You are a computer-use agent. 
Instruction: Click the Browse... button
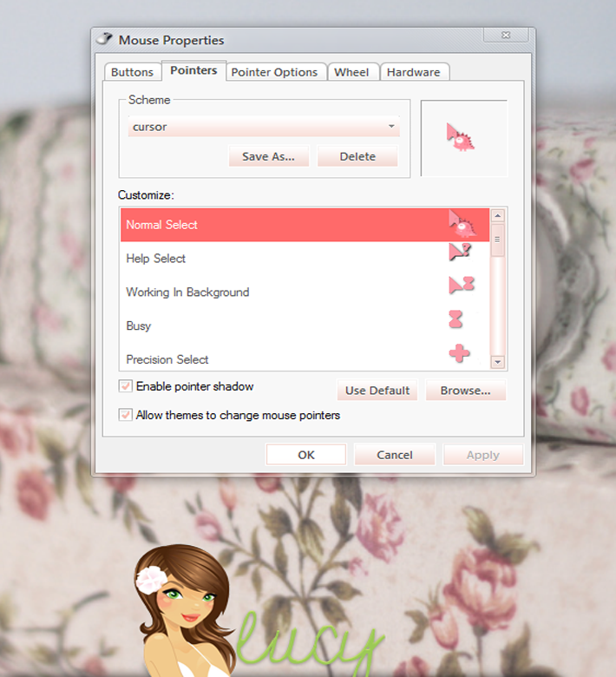(x=465, y=391)
